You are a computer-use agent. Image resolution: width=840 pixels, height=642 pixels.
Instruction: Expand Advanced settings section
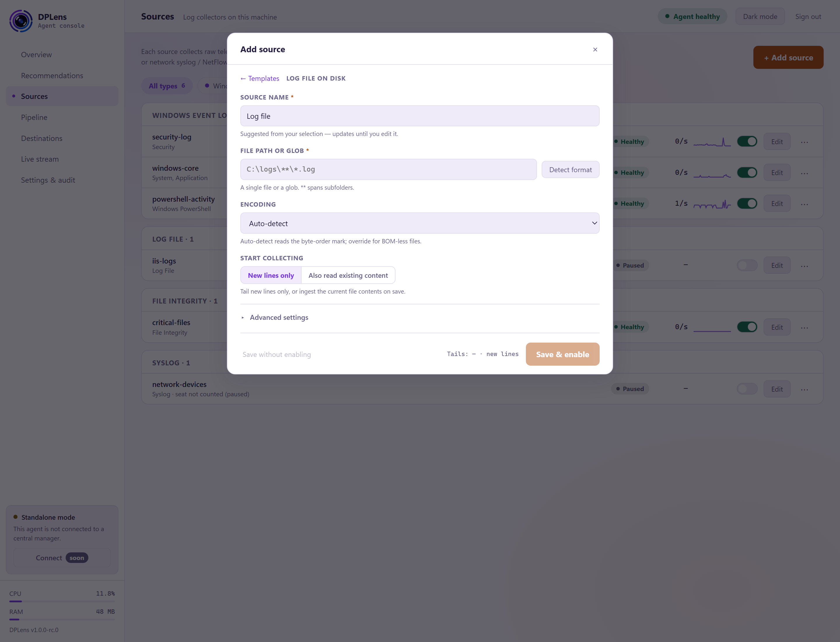(x=275, y=317)
